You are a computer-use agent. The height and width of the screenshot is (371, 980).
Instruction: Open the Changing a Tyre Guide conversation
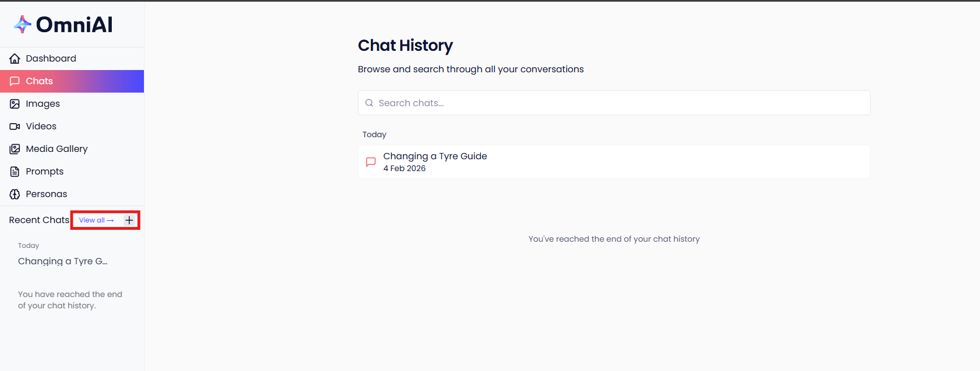(x=435, y=156)
